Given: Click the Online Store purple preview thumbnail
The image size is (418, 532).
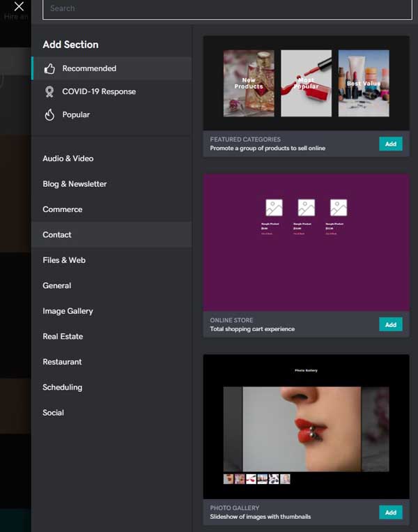Looking at the screenshot, I should [306, 242].
